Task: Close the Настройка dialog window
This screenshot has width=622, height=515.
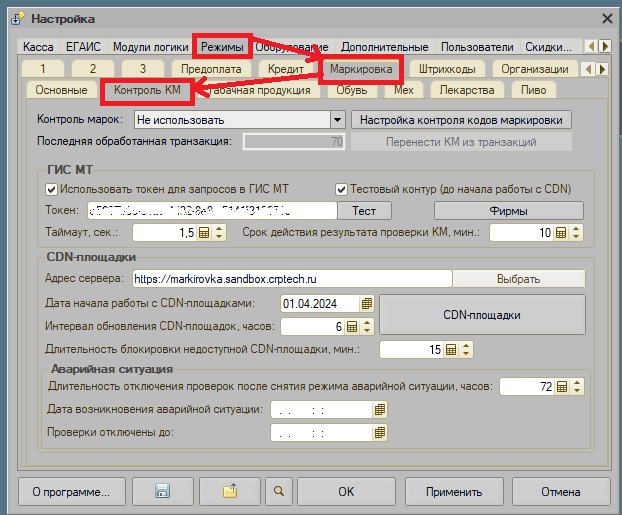Action: 607,19
